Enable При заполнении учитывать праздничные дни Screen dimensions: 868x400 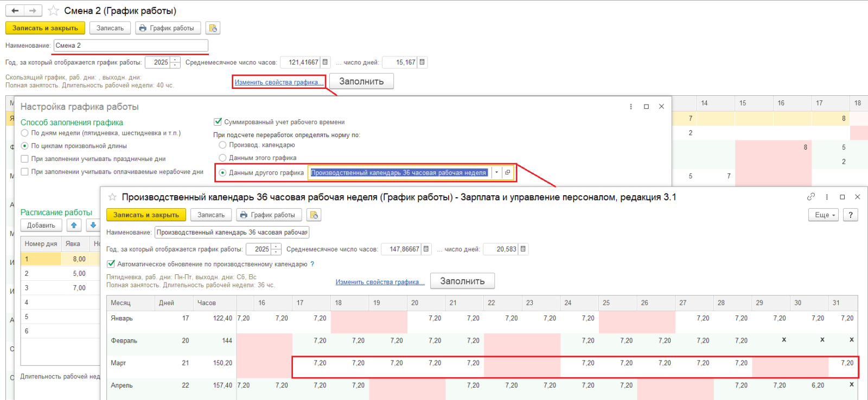[24, 159]
